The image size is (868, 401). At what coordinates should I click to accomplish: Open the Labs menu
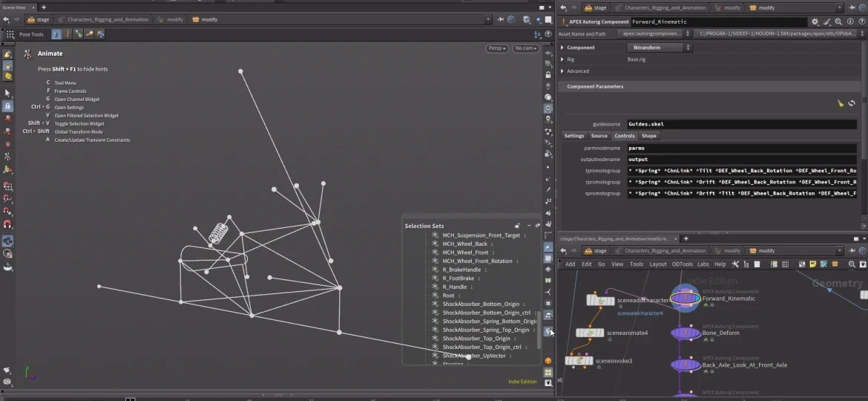(x=703, y=264)
